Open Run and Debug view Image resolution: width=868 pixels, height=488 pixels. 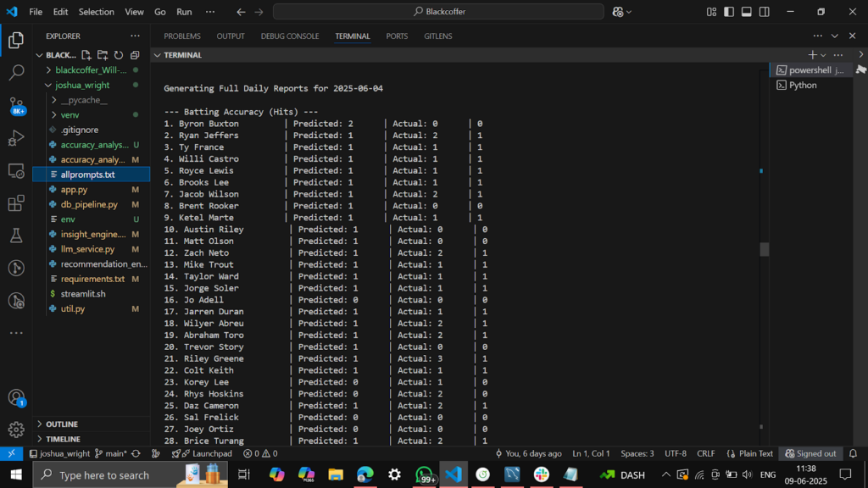click(x=16, y=138)
